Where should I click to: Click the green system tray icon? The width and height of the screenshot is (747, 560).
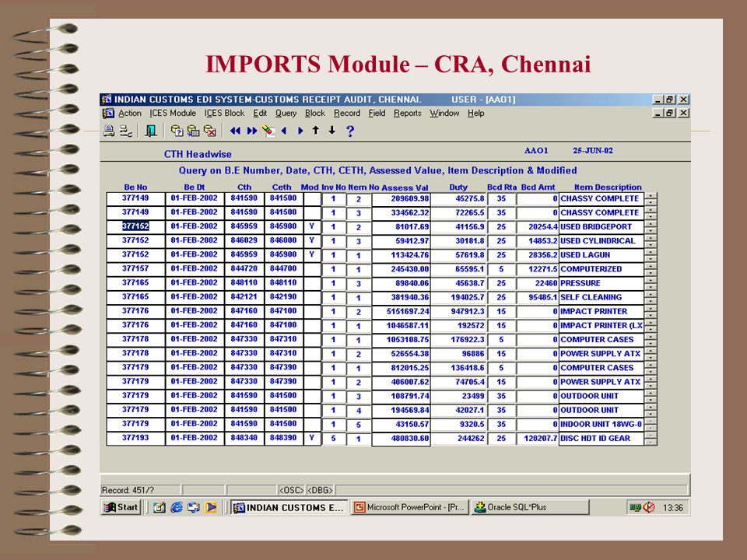(635, 508)
